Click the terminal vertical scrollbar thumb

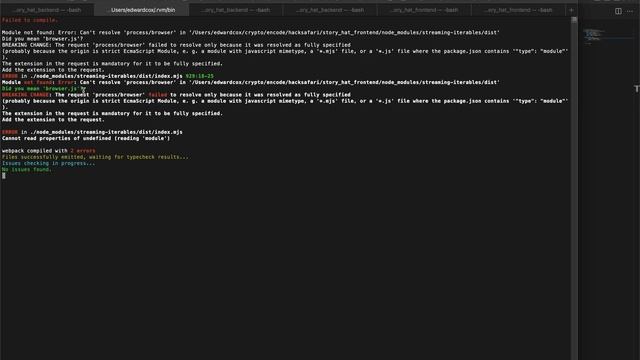click(x=574, y=20)
